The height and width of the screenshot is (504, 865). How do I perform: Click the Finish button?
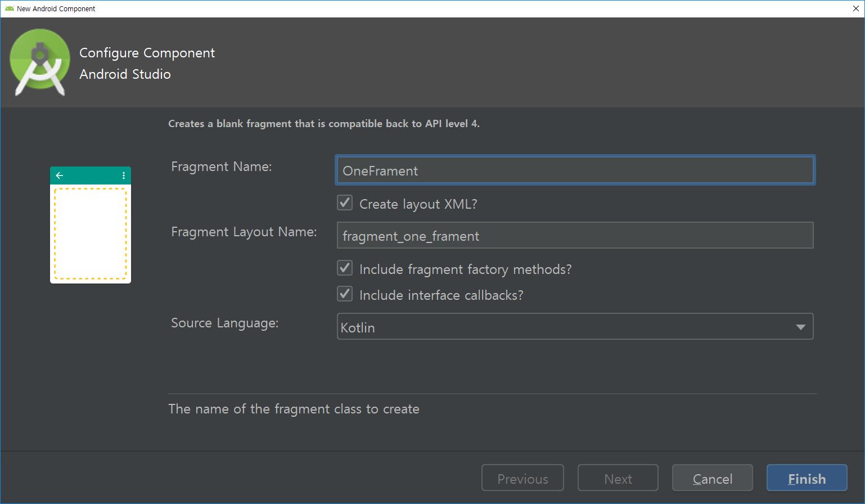click(807, 478)
